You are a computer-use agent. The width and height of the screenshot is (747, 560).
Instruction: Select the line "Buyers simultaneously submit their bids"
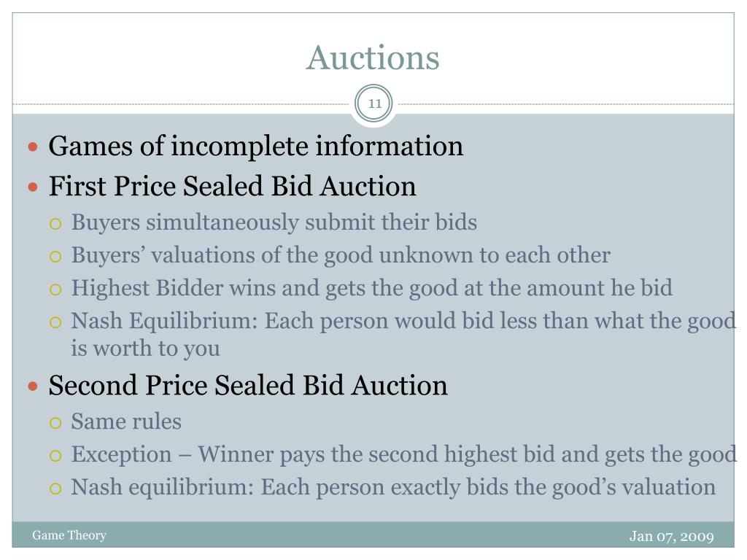274,222
